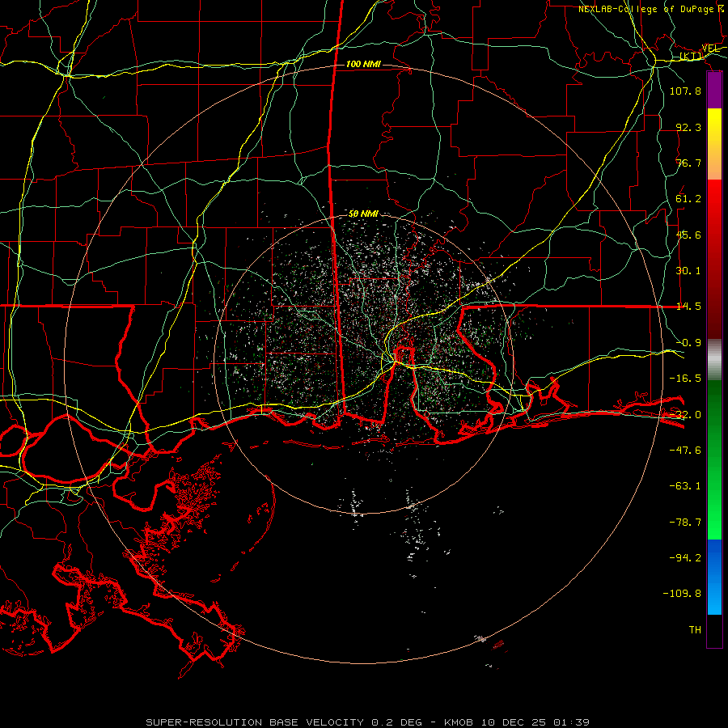Click the 100 NMI range ring label

click(x=363, y=64)
